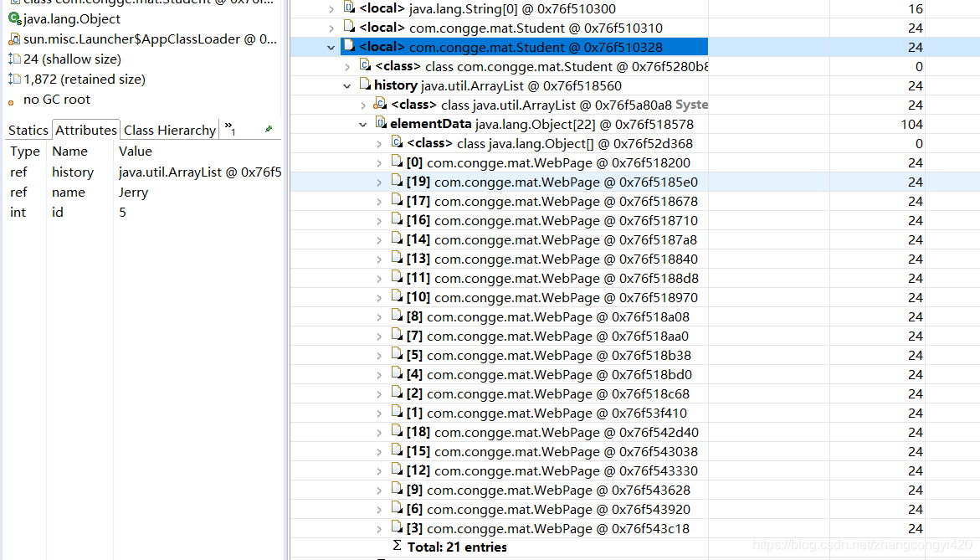The width and height of the screenshot is (980, 560).
Task: Collapse the selected Student @ 0x76f510328 node
Action: [331, 48]
